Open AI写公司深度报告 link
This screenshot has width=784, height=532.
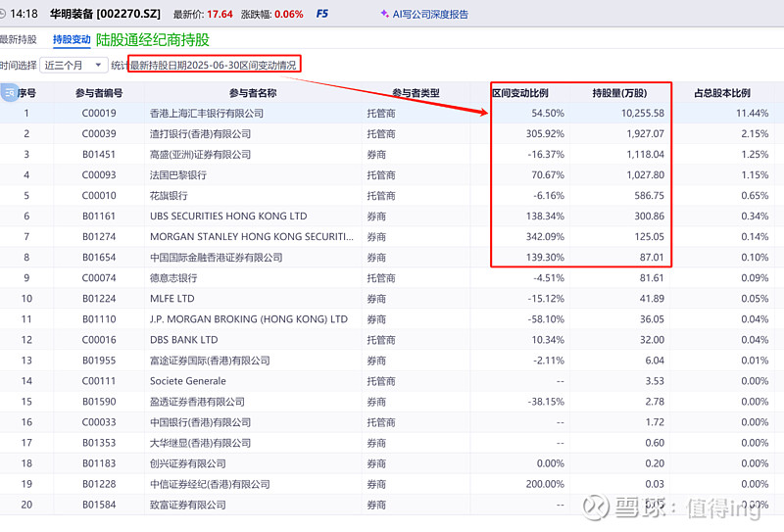coord(430,14)
